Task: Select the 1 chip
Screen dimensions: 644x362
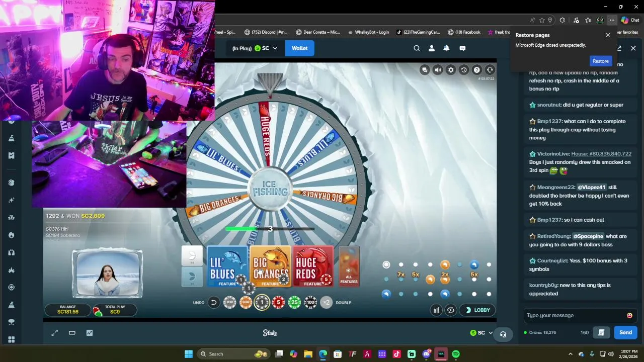Action: (x=262, y=302)
